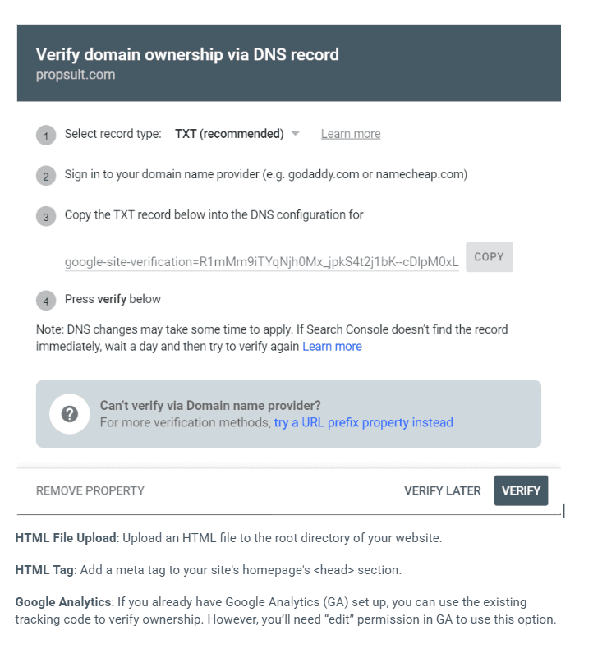Click the step 1 number circle
616x672 pixels.
[46, 136]
